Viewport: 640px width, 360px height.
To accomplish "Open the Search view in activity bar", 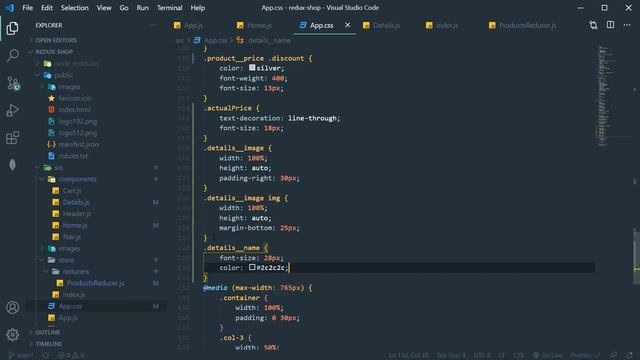I will click(x=12, y=56).
